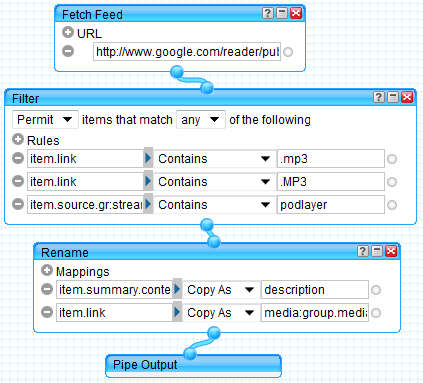This screenshot has width=423, height=383.
Task: Select the Pipe Output module
Action: (193, 365)
